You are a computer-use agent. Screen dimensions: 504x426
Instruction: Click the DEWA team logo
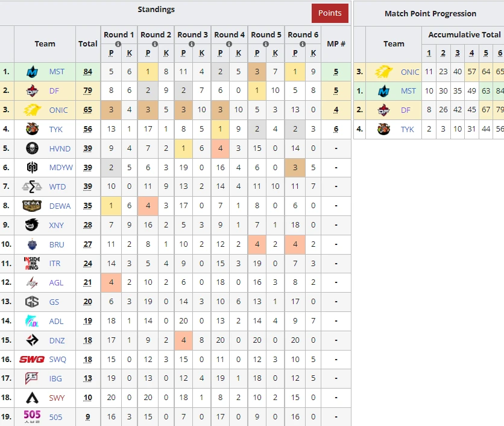[x=32, y=206]
